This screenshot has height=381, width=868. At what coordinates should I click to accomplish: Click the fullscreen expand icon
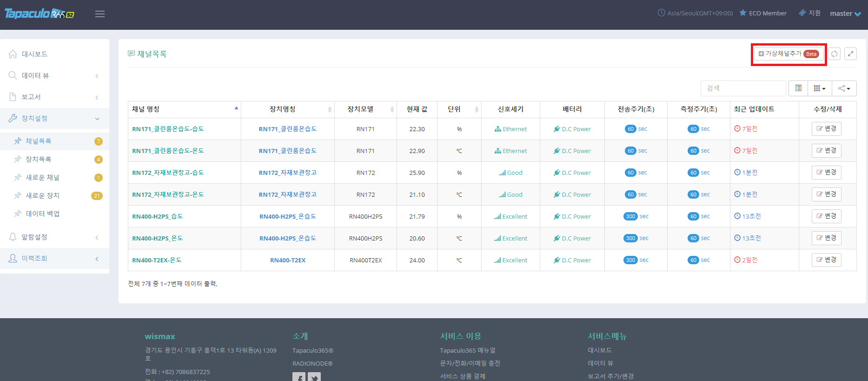pyautogui.click(x=850, y=54)
